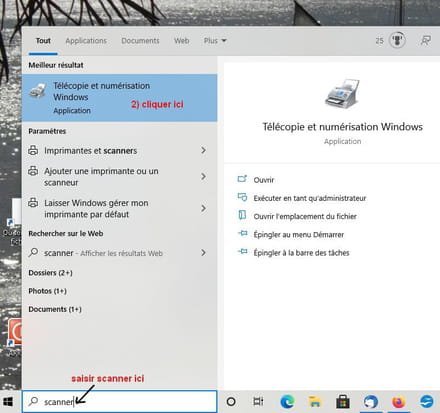Click printer icon beside Imprimantes et scanners
This screenshot has width=440, height=413.
click(x=33, y=150)
